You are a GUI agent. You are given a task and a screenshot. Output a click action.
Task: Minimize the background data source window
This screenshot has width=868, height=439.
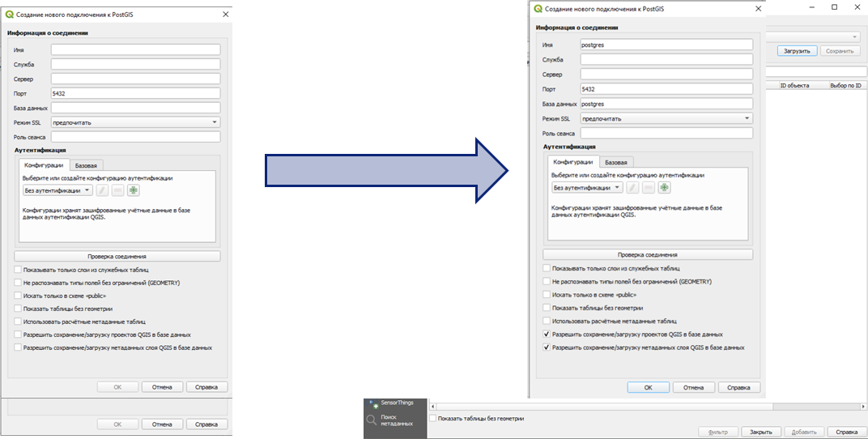pyautogui.click(x=812, y=7)
